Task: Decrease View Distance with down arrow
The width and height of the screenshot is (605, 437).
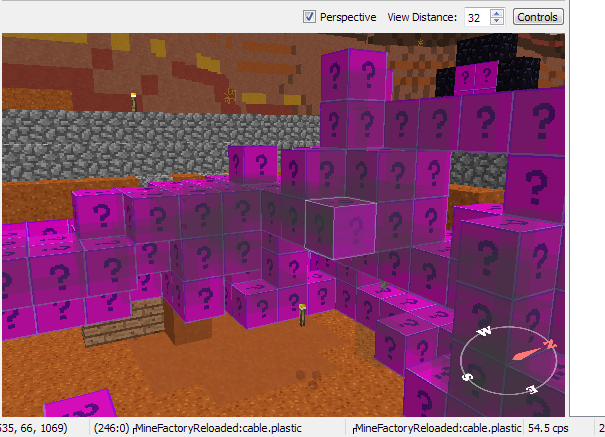Action: pyautogui.click(x=497, y=22)
